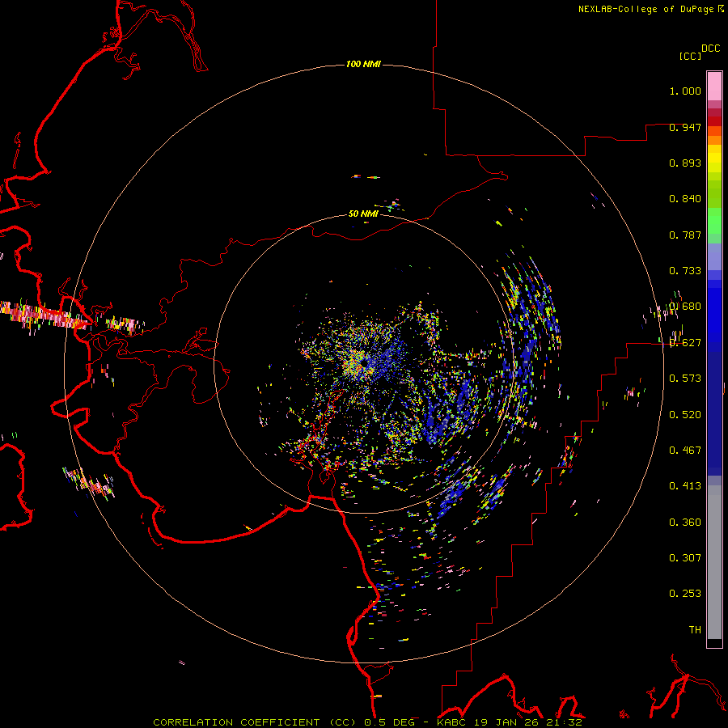
Task: Click the 0.360 value on the scale
Action: 685,522
